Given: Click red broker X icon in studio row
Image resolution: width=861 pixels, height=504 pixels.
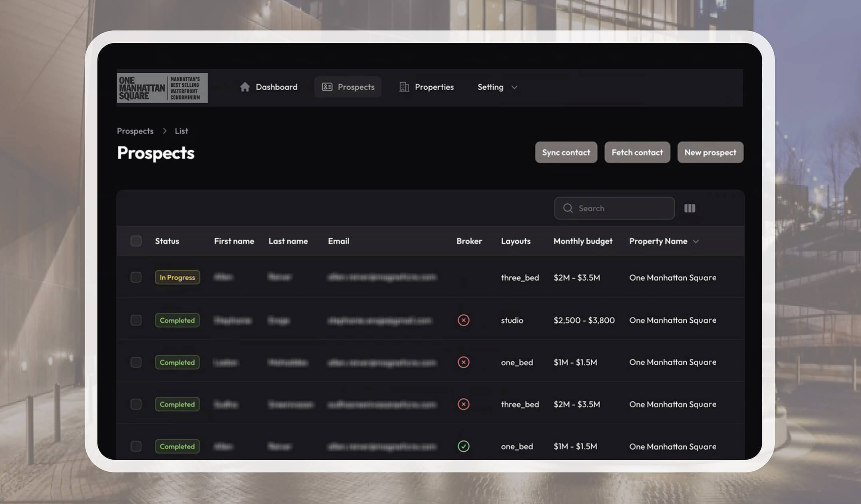Looking at the screenshot, I should click(463, 320).
